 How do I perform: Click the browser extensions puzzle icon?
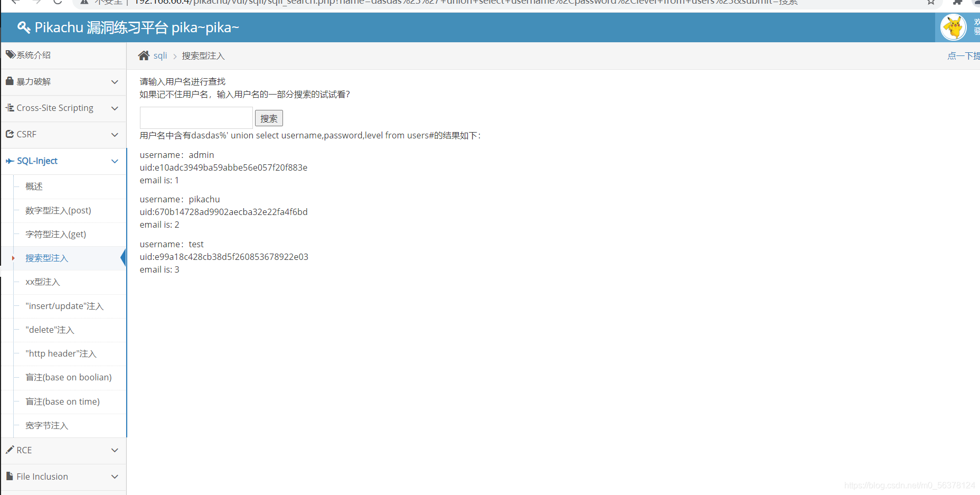957,2
